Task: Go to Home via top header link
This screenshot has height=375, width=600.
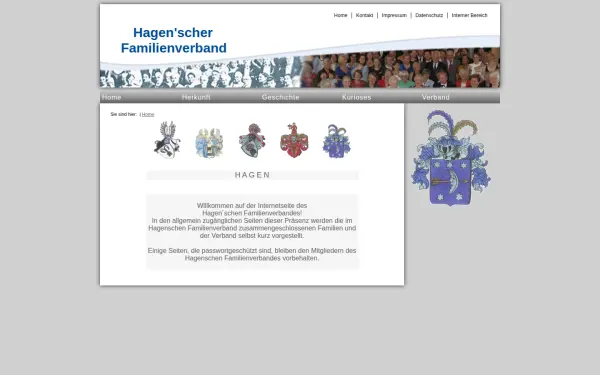Action: point(340,15)
